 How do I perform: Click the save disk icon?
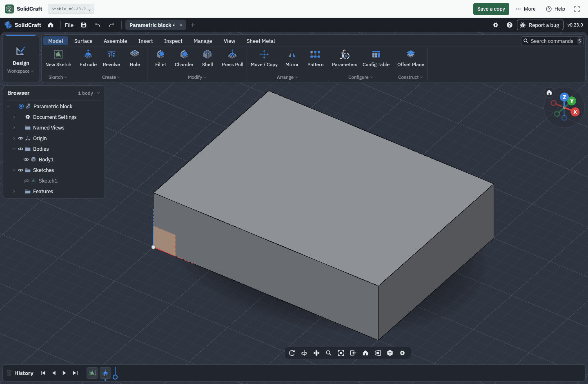[84, 25]
